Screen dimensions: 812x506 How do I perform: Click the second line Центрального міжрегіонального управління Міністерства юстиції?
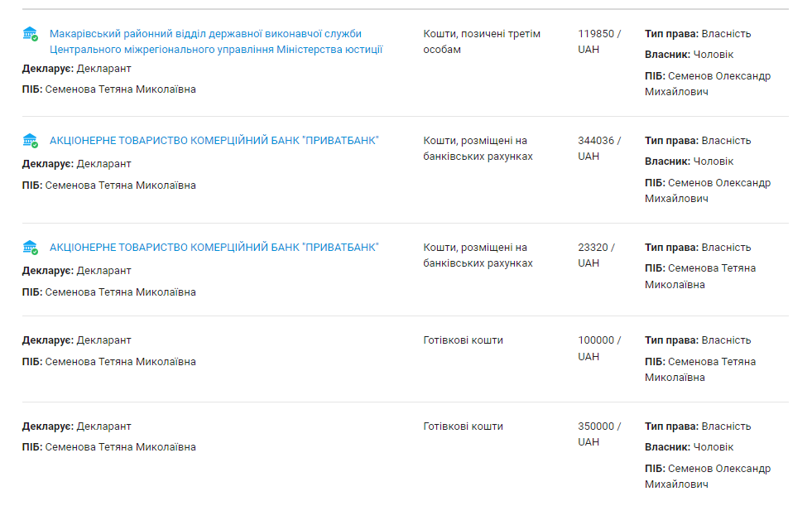[216, 50]
